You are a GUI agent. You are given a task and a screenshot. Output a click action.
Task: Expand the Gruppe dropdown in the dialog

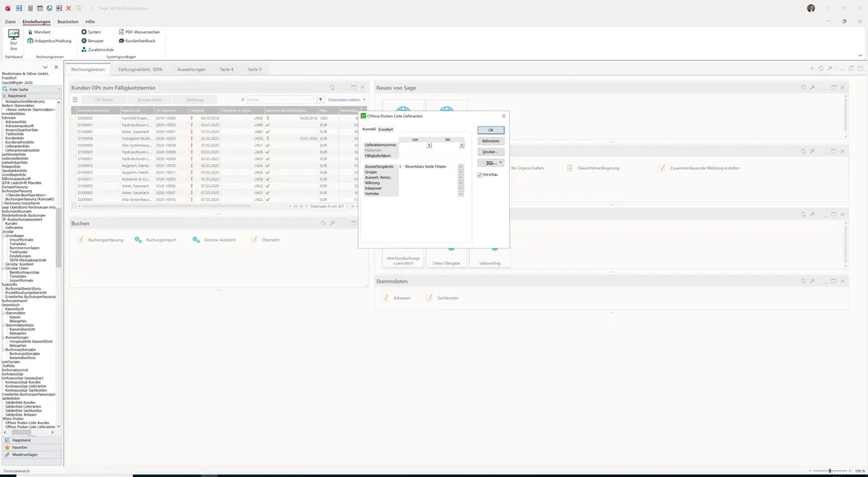coord(461,172)
